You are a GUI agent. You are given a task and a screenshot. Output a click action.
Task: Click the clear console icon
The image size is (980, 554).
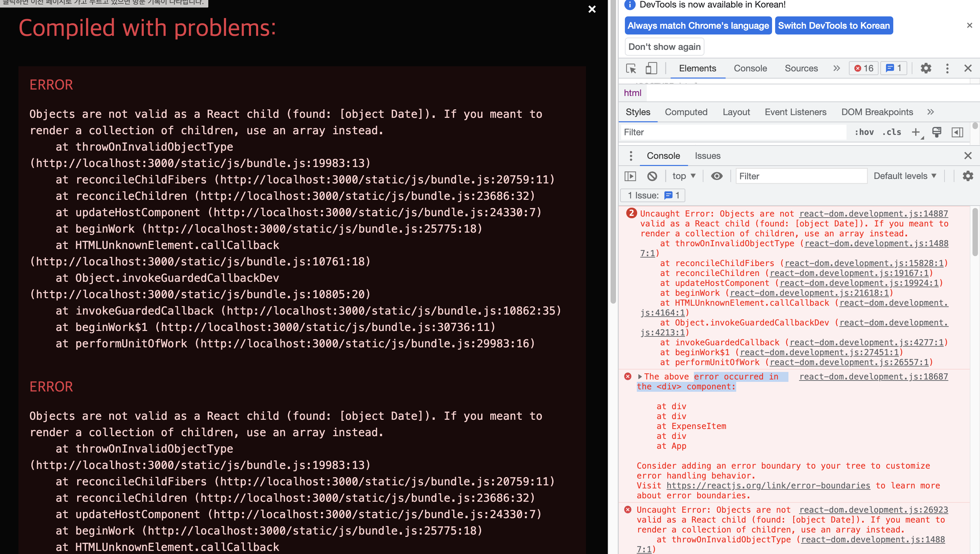point(652,176)
